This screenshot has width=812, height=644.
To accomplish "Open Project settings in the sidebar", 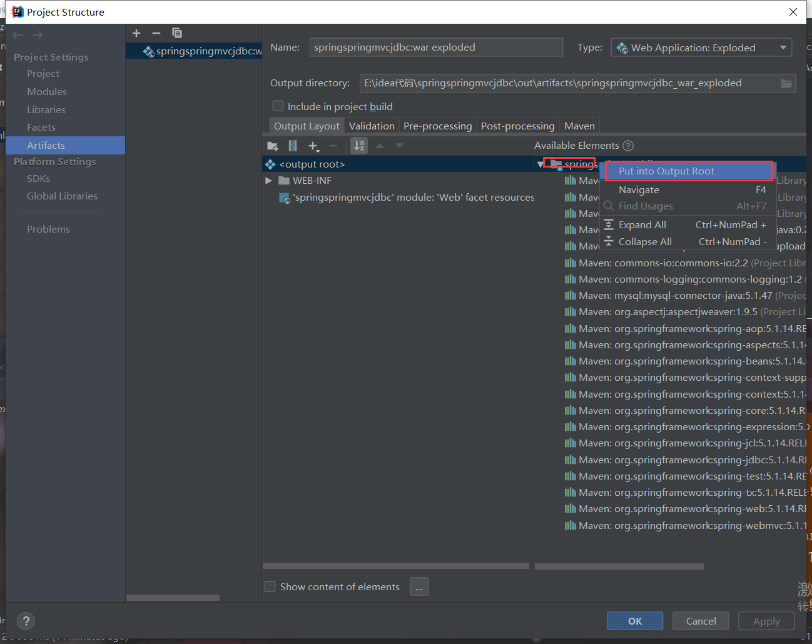I will point(43,74).
